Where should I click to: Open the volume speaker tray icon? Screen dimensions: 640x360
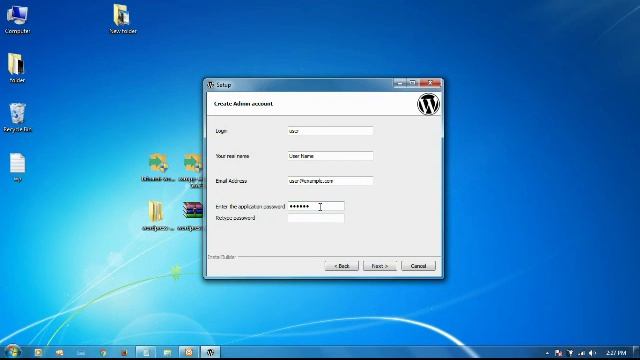coord(593,353)
